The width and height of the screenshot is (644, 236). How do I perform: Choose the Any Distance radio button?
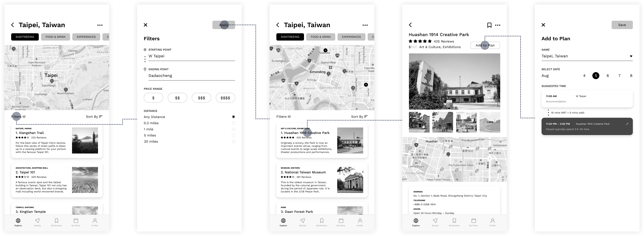click(x=233, y=117)
